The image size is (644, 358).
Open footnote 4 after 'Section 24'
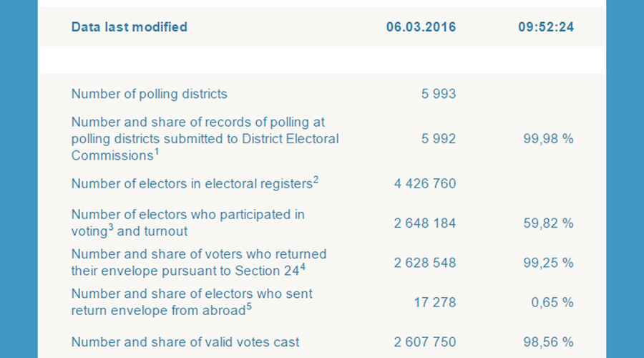pos(302,267)
